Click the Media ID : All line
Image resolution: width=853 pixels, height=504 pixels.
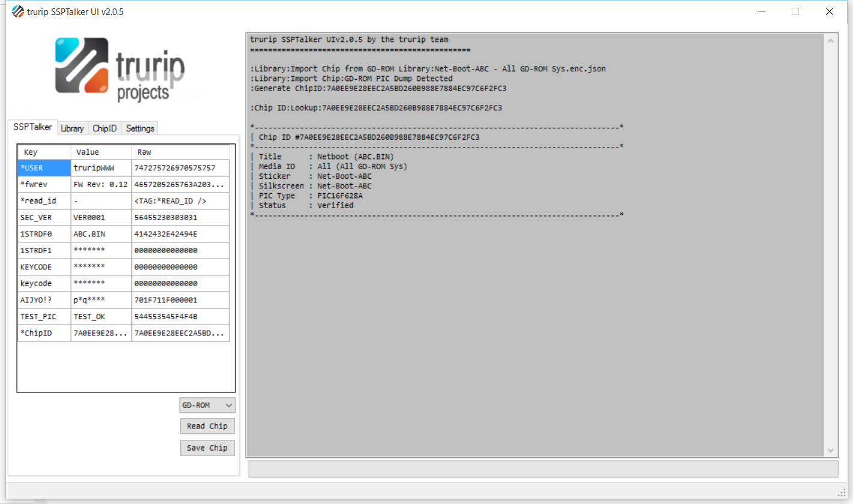coord(333,166)
